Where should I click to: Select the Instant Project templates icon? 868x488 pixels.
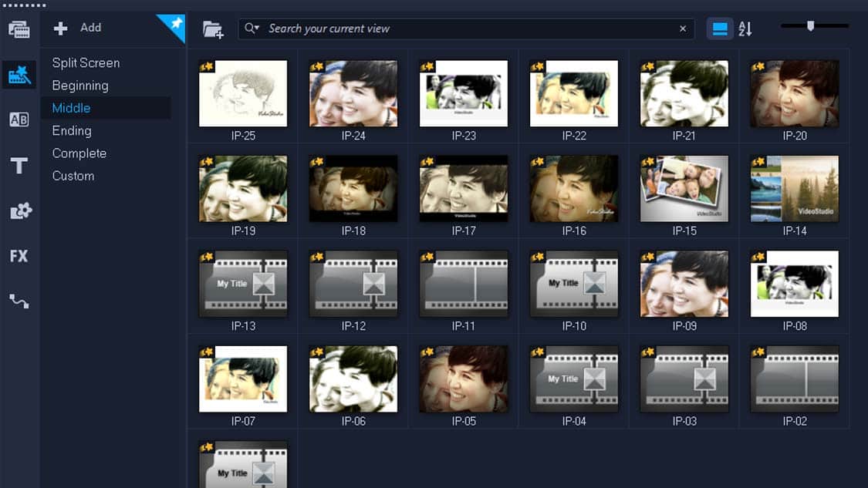click(19, 75)
